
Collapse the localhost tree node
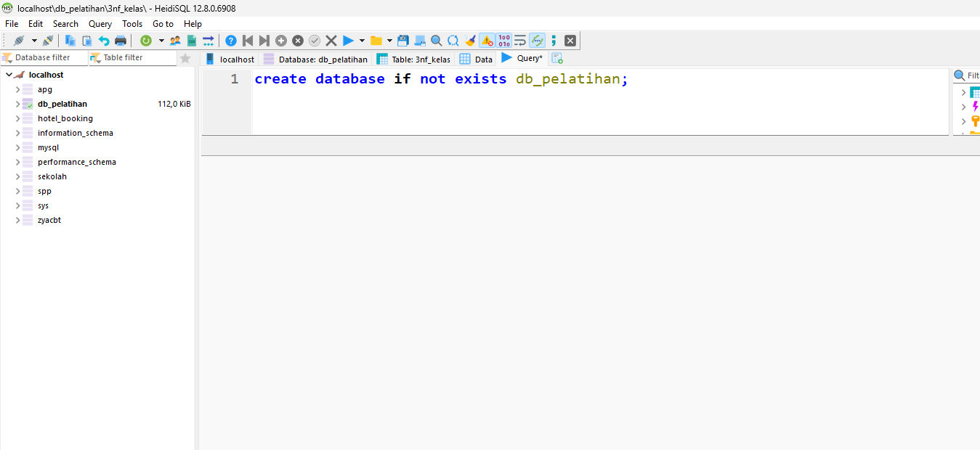coord(9,75)
